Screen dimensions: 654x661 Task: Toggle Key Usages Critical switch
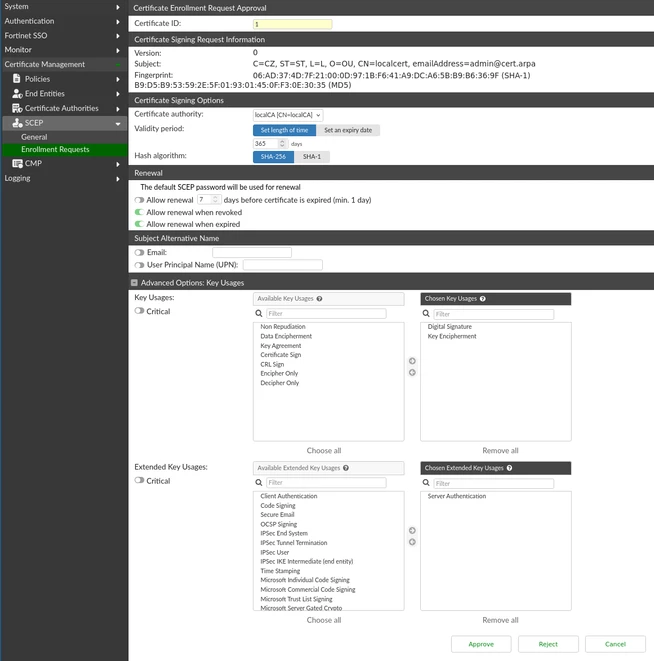coord(139,311)
